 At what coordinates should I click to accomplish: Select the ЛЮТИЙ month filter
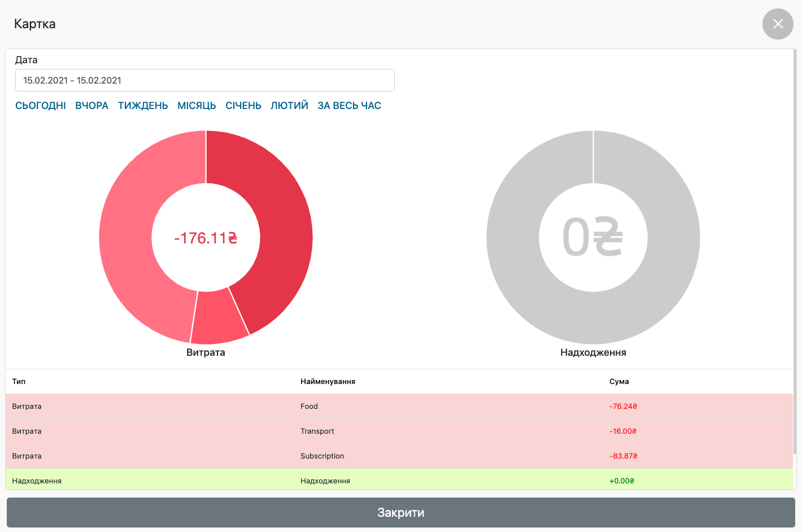click(x=289, y=106)
